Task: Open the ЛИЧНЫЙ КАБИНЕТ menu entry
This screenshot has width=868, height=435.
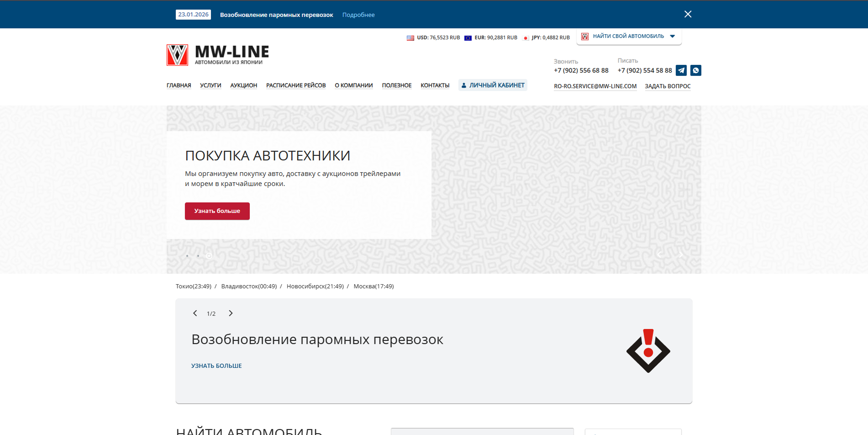Action: [493, 85]
